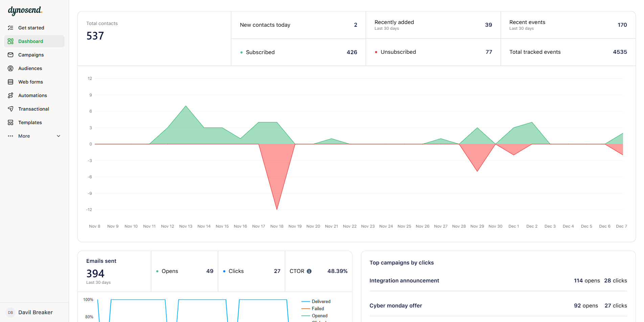Navigate to Campaigns

[31, 54]
